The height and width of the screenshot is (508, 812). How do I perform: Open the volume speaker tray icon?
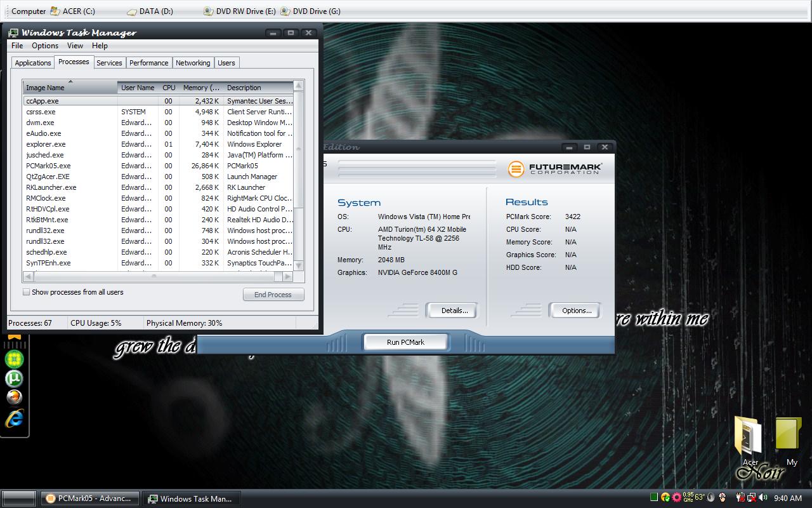(x=763, y=498)
